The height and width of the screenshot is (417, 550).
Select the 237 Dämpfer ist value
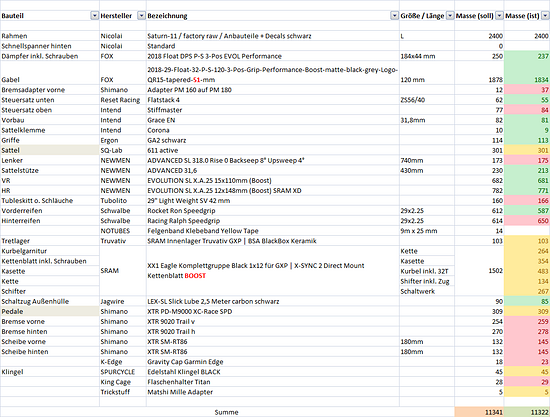[x=527, y=56]
